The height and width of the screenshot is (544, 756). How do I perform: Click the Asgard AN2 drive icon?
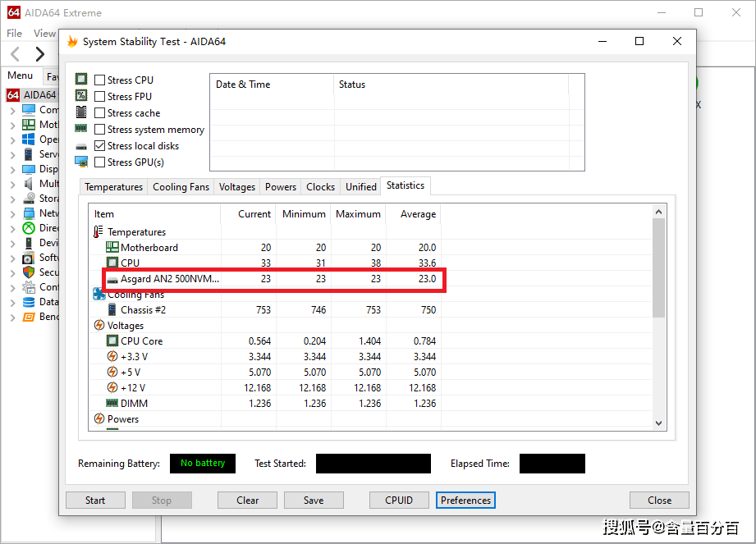pyautogui.click(x=112, y=280)
